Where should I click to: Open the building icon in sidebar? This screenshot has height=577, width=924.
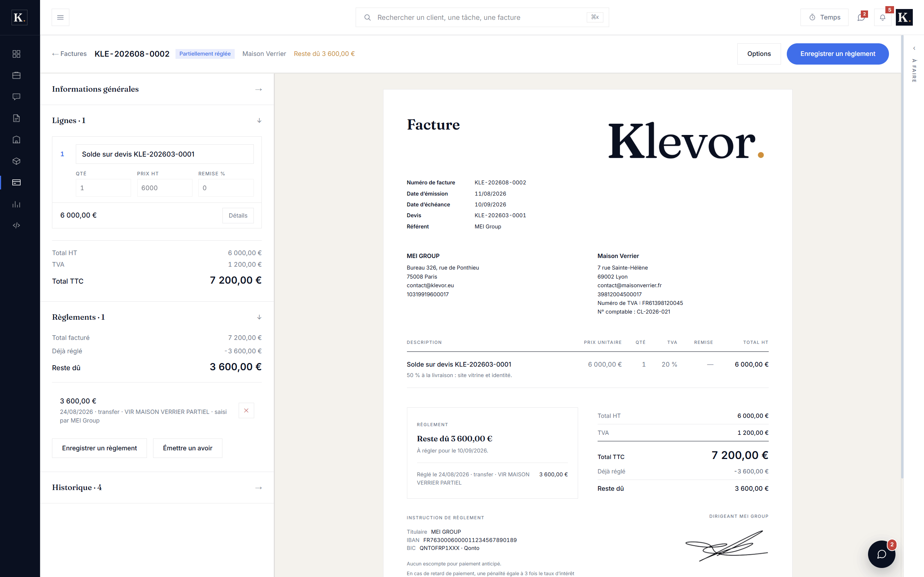click(16, 140)
